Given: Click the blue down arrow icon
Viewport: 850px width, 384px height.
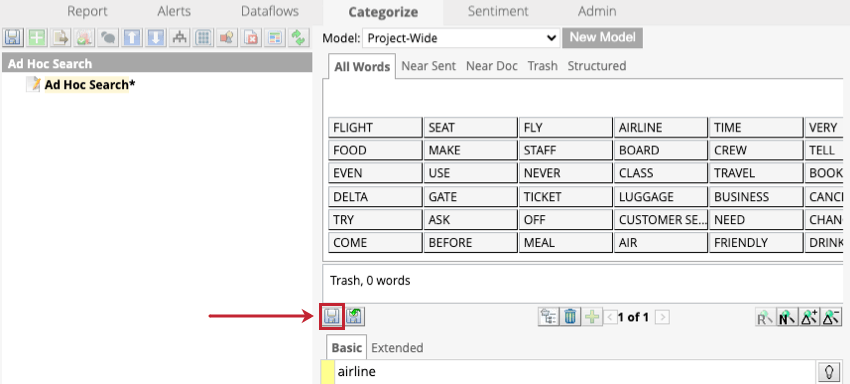Looking at the screenshot, I should coord(156,38).
